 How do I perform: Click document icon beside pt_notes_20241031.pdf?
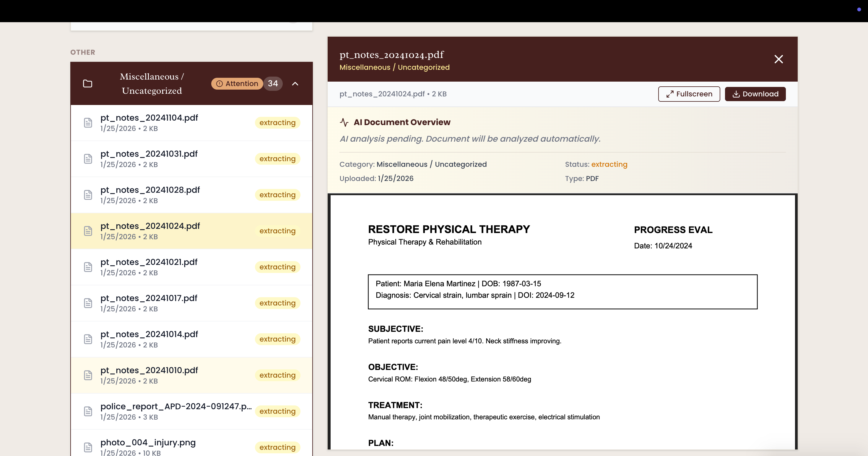tap(88, 159)
